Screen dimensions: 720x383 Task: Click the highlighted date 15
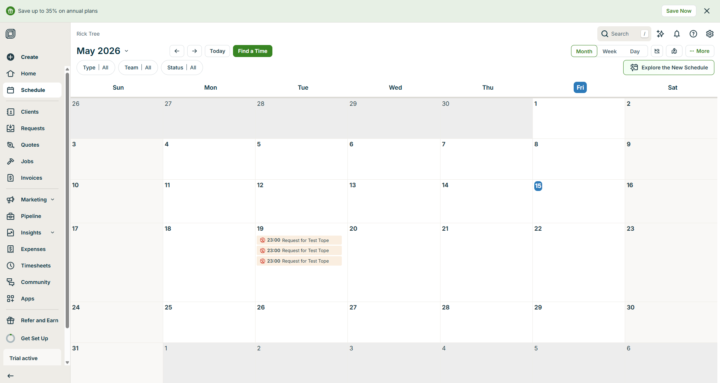coord(538,186)
